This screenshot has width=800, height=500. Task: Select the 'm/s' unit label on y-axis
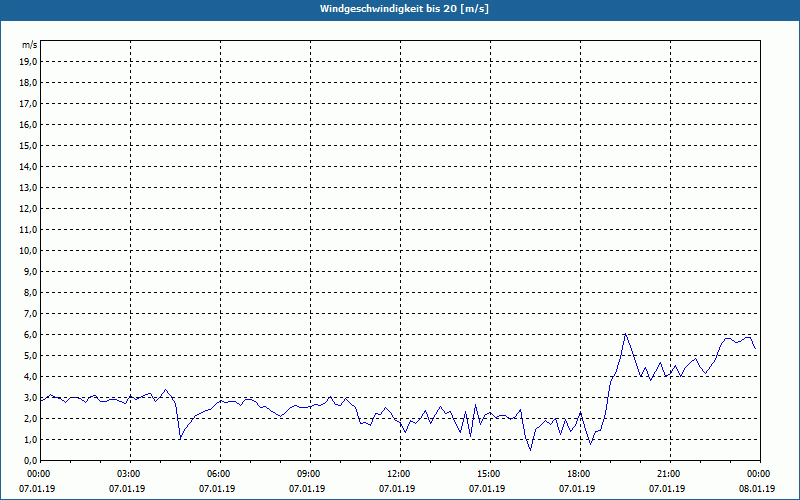point(30,45)
